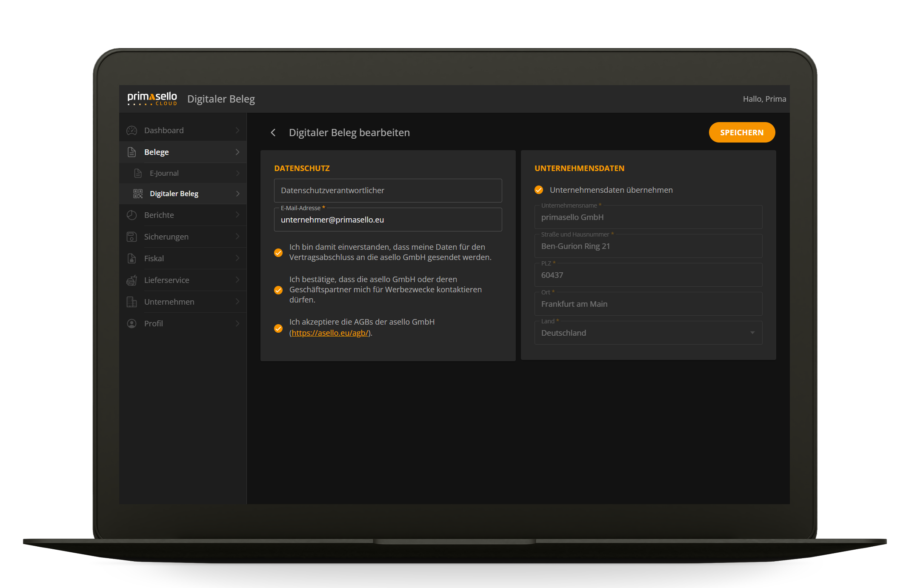Expand the Berichte sidebar chevron

click(x=237, y=215)
